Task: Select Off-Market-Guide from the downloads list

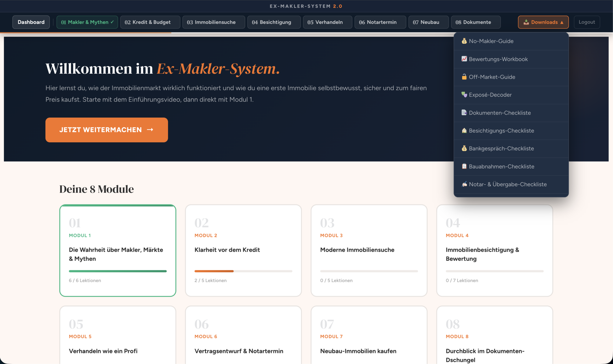Action: (x=511, y=77)
